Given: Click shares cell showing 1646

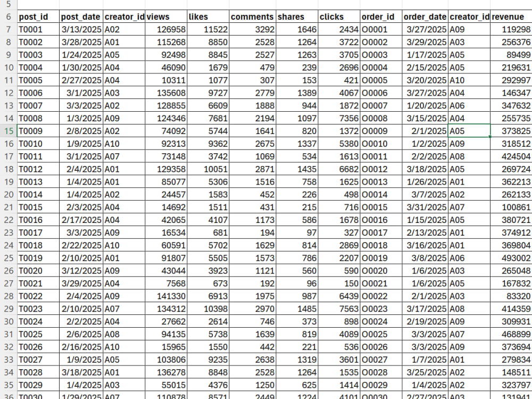Looking at the screenshot, I should click(x=297, y=29).
